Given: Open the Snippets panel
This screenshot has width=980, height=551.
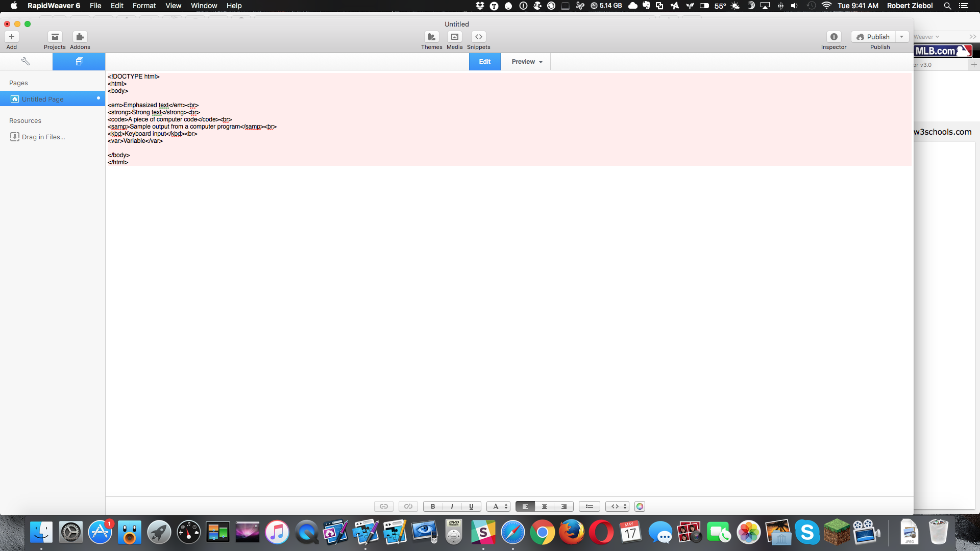Looking at the screenshot, I should point(478,37).
